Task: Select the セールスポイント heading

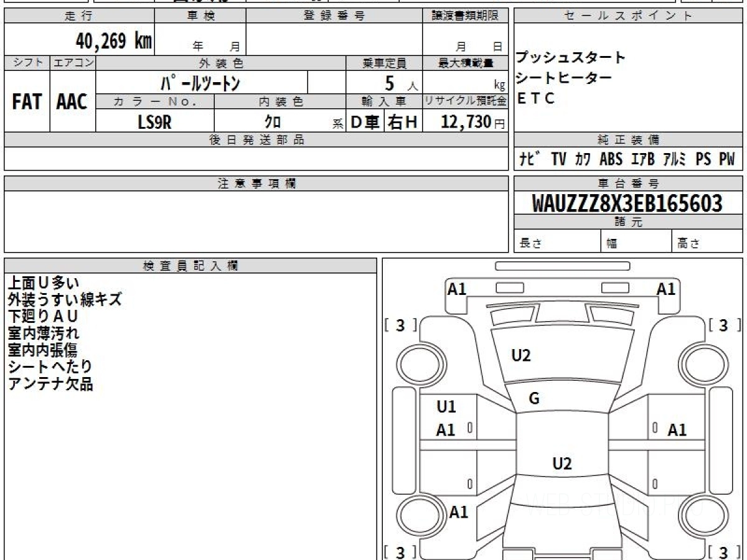Action: click(628, 16)
